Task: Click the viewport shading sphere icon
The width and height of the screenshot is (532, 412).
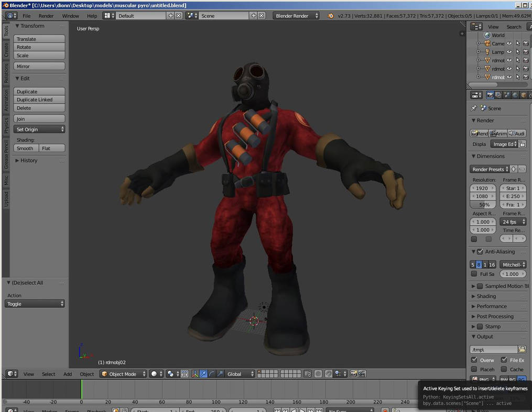Action: tap(154, 374)
